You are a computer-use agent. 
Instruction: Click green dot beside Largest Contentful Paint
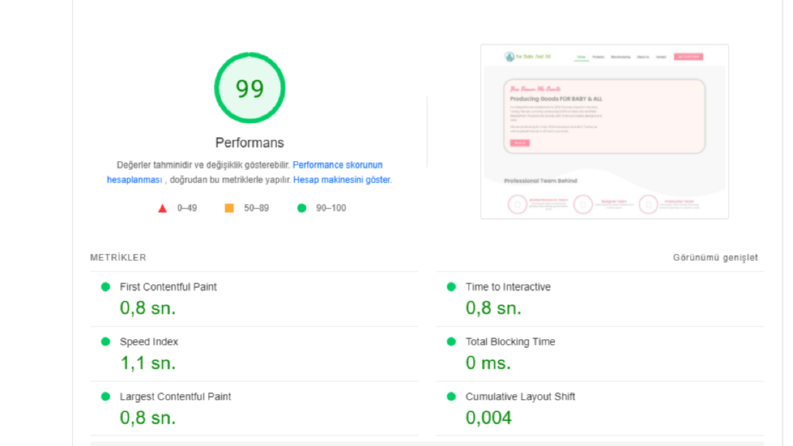[105, 396]
